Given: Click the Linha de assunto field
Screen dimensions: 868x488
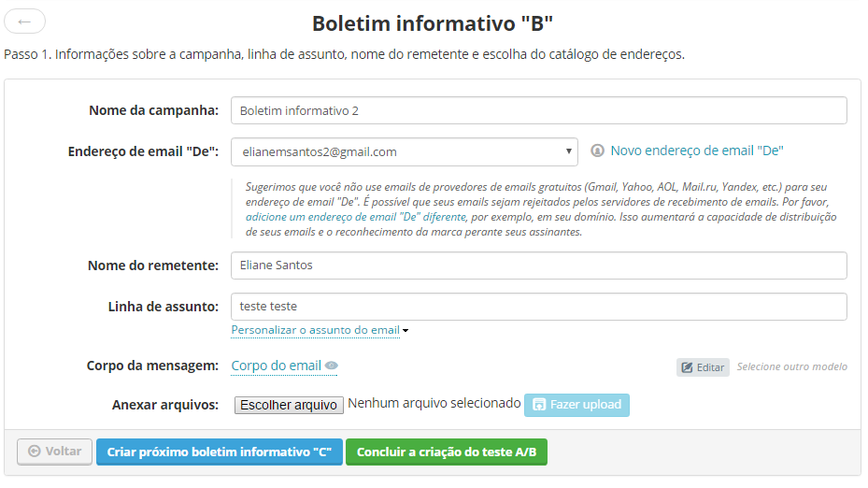Looking at the screenshot, I should [x=538, y=307].
